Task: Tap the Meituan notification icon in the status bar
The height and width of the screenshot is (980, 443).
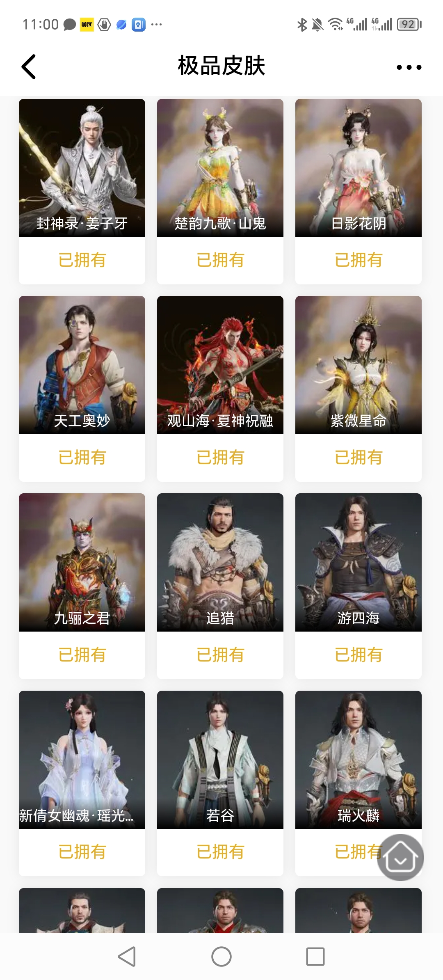Action: click(87, 25)
